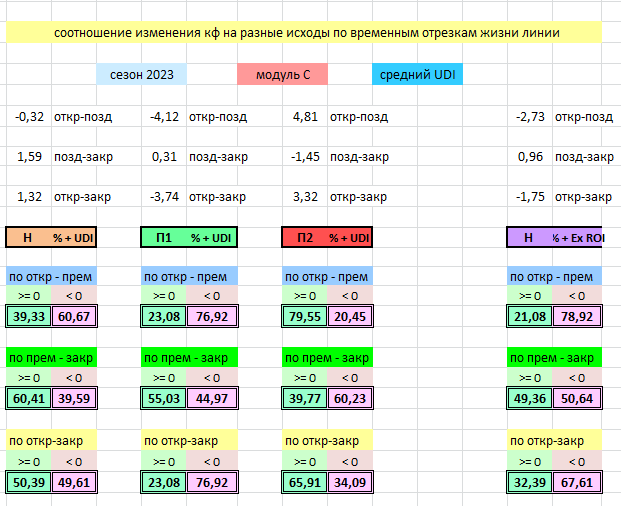Select the 65,91 value cell

(305, 482)
